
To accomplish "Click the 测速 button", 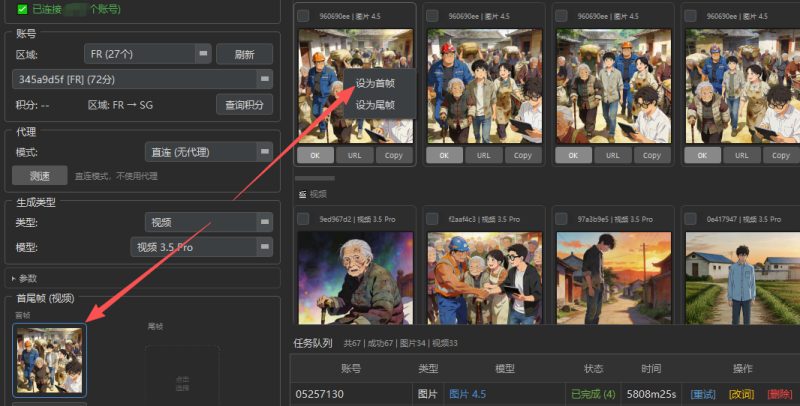I will [x=40, y=176].
